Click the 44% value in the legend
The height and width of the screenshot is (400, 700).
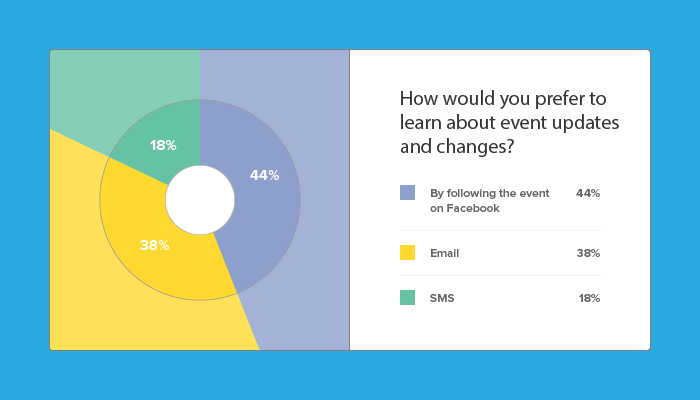(588, 193)
